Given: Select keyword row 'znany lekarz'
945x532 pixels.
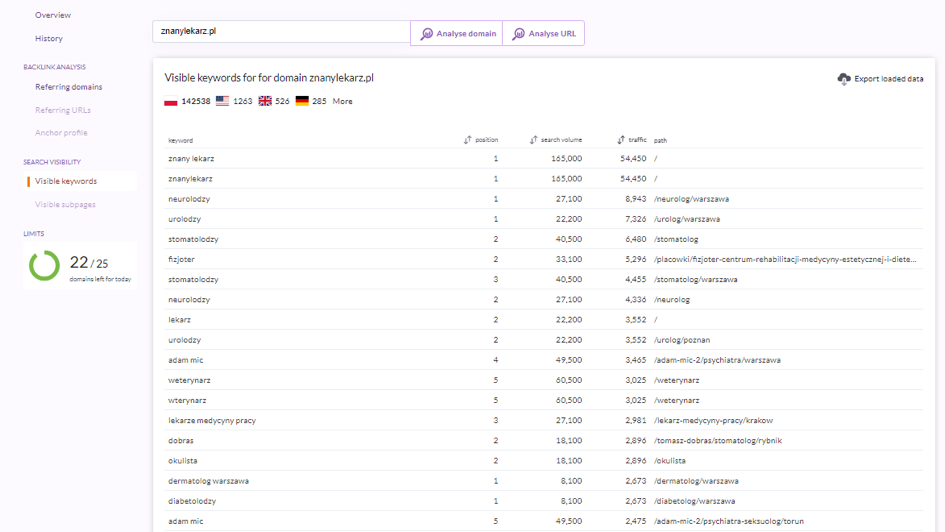Looking at the screenshot, I should (x=543, y=158).
